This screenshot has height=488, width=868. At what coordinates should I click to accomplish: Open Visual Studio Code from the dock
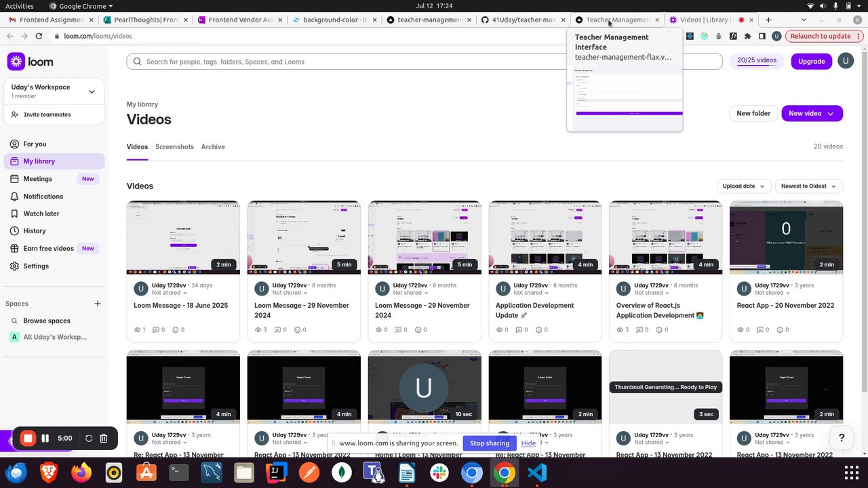(x=536, y=472)
